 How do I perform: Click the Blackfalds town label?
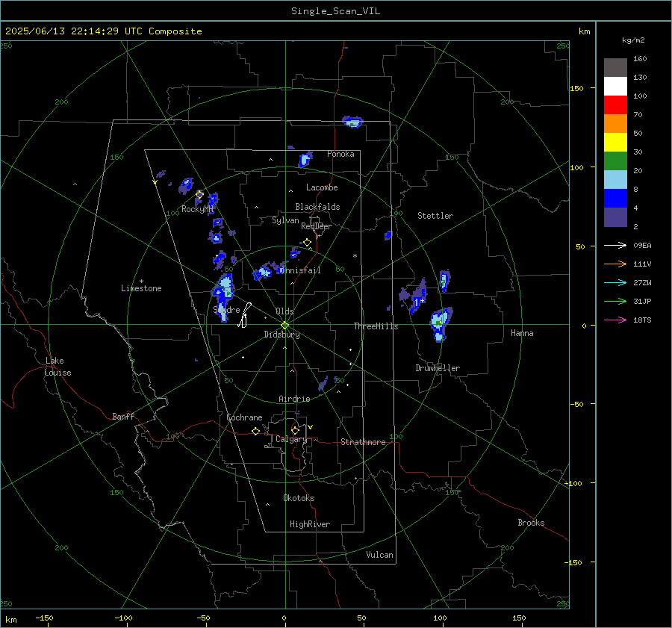tap(317, 207)
